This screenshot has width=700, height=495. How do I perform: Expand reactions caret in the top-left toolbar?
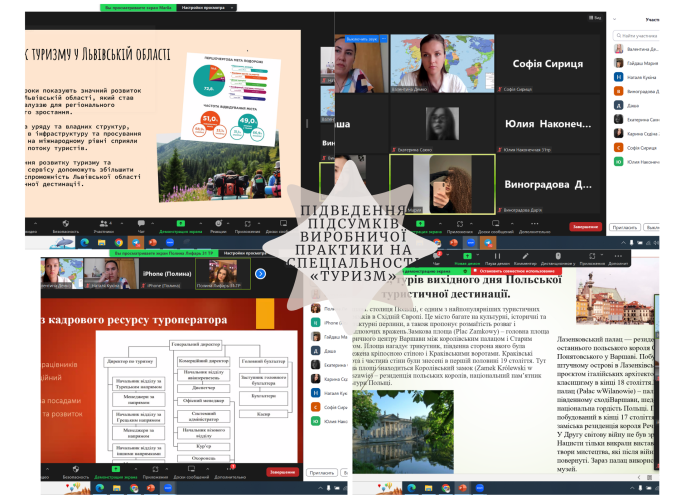228,223
